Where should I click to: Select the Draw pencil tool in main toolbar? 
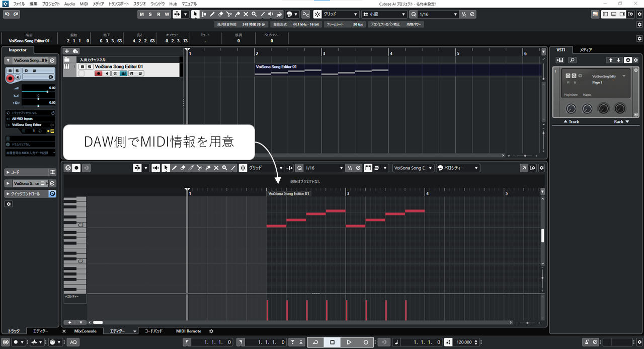click(x=212, y=14)
